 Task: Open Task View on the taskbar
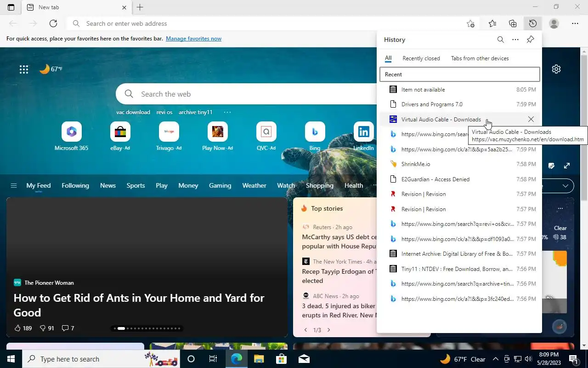pos(213,359)
